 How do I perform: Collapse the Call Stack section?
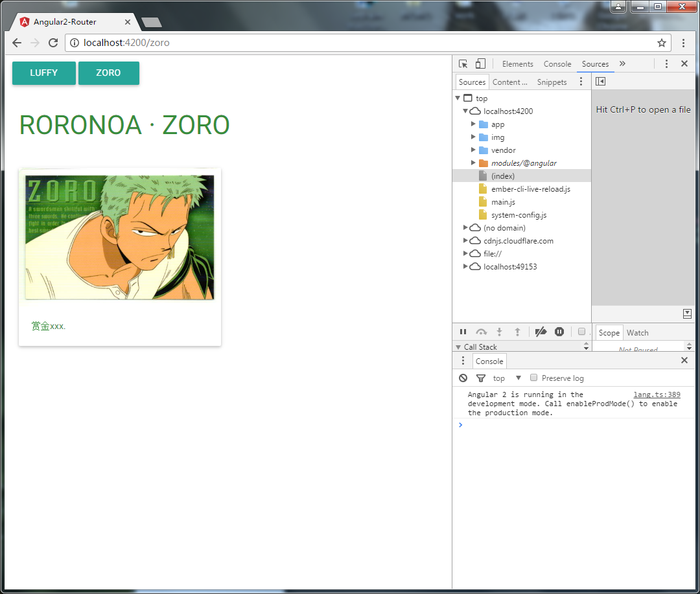[458, 347]
